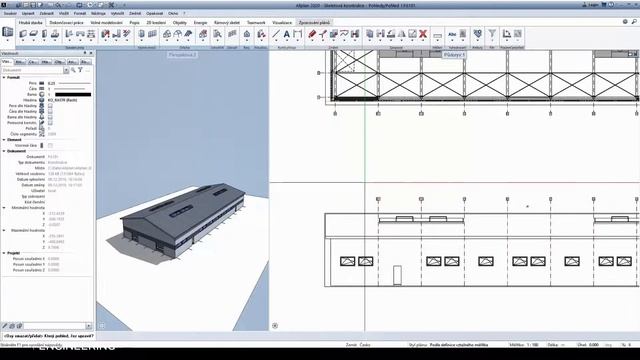
Task: Click the Měřítko 1:100 status bar field
Action: tap(524, 345)
